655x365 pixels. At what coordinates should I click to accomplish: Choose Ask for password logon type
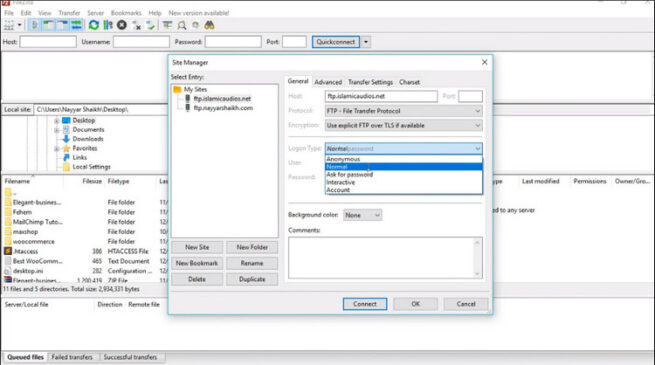404,175
